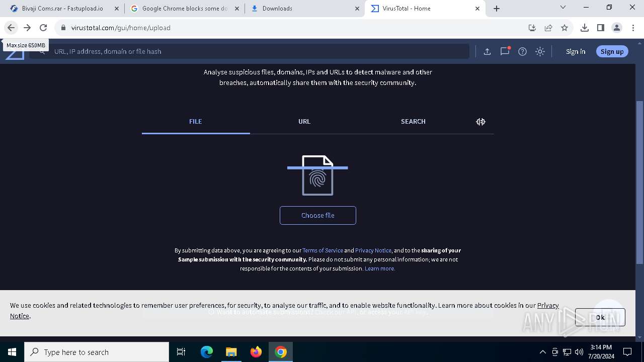Open Chrome profile avatar
The image size is (644, 362).
617,28
